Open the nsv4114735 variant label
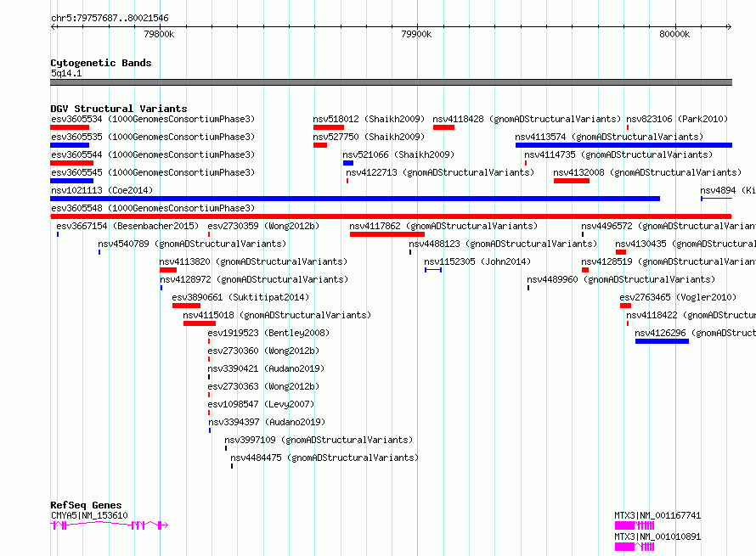The width and height of the screenshot is (756, 556). pos(618,154)
